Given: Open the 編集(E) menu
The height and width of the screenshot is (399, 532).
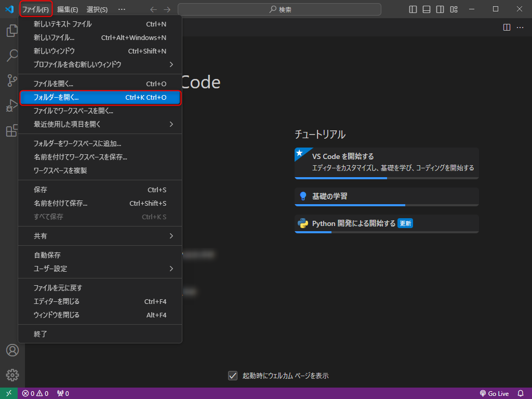Looking at the screenshot, I should 68,9.
